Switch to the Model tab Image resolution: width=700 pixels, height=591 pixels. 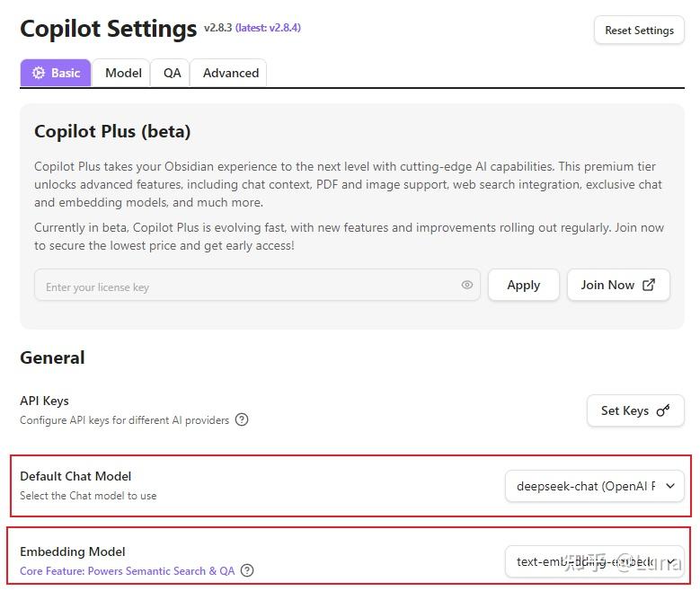(123, 73)
